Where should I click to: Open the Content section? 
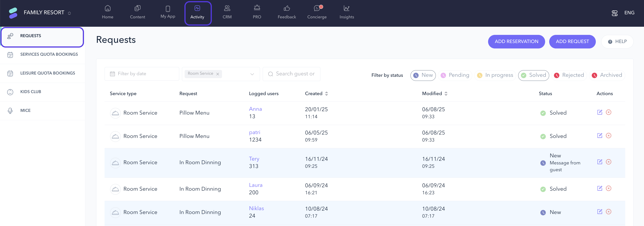[138, 12]
